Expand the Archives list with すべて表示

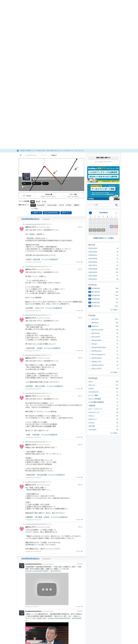114,310
